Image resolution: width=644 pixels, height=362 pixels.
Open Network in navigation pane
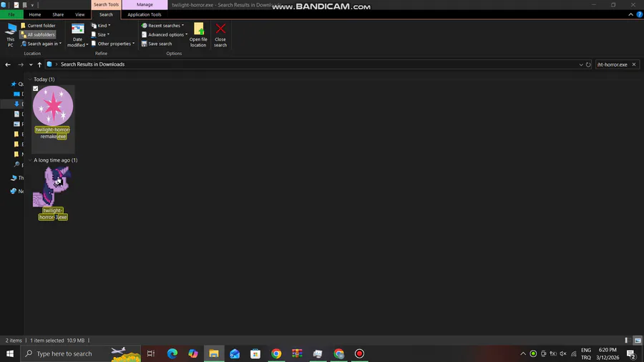[x=17, y=191]
